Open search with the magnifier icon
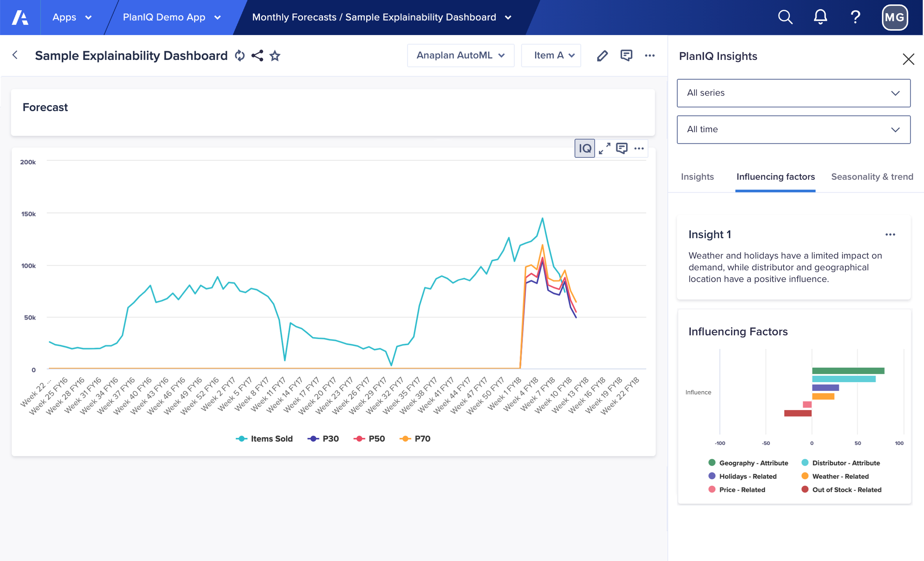 [x=785, y=17]
